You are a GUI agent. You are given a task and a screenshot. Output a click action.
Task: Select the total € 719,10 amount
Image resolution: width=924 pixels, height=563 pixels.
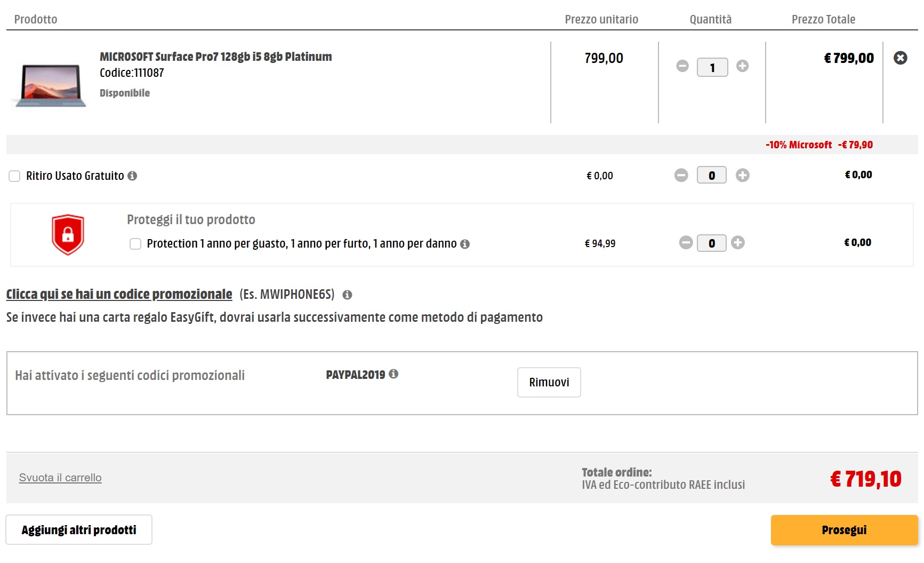866,479
